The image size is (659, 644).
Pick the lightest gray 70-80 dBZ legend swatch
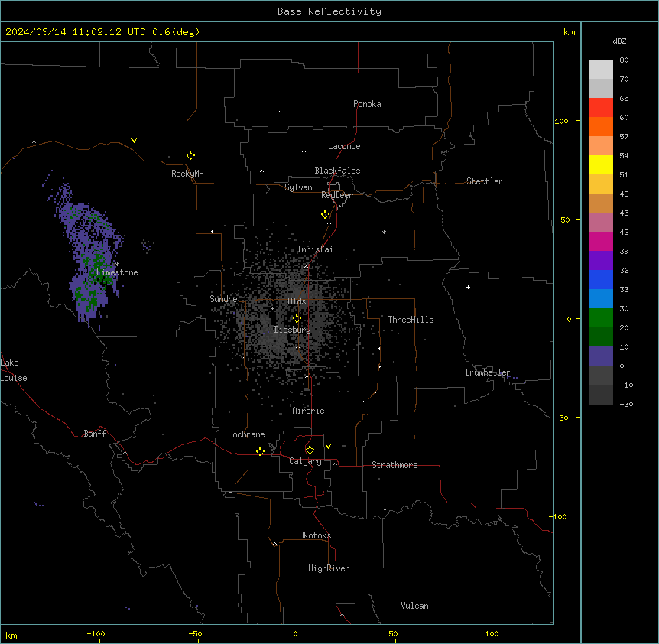pyautogui.click(x=601, y=69)
